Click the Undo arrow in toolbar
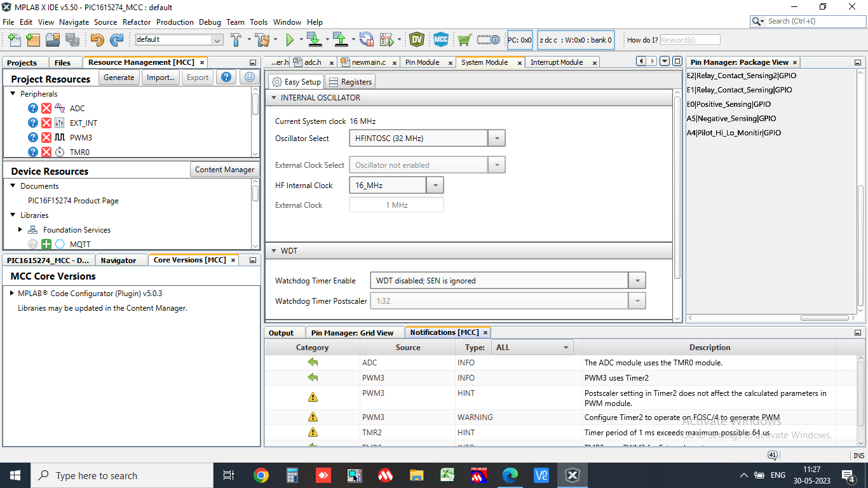Image resolution: width=868 pixels, height=488 pixels. click(97, 39)
